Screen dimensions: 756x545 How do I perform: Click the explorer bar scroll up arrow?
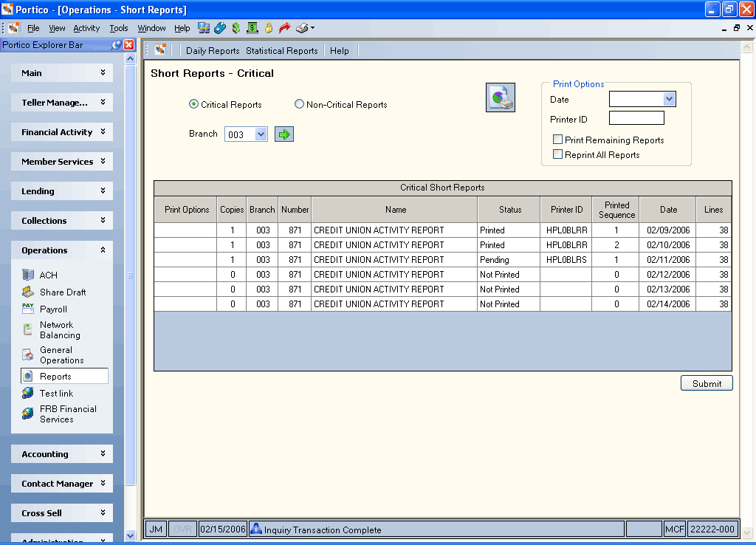[x=130, y=59]
